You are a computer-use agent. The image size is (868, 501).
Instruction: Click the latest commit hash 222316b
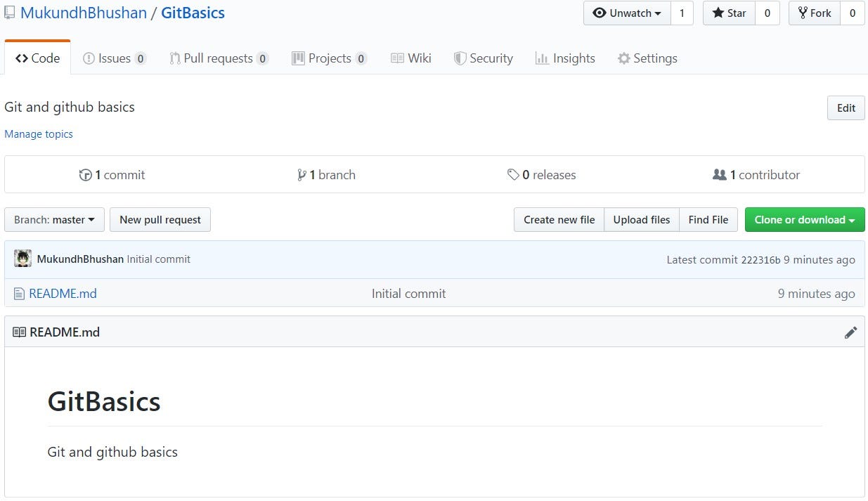(760, 260)
